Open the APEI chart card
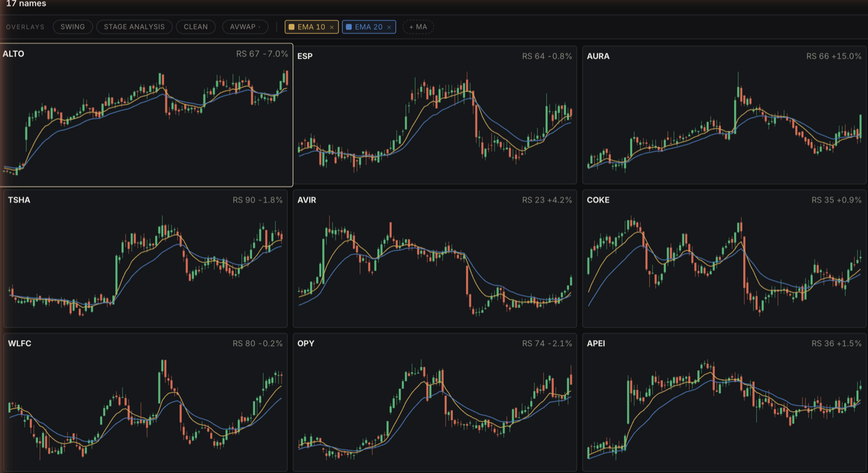 724,402
